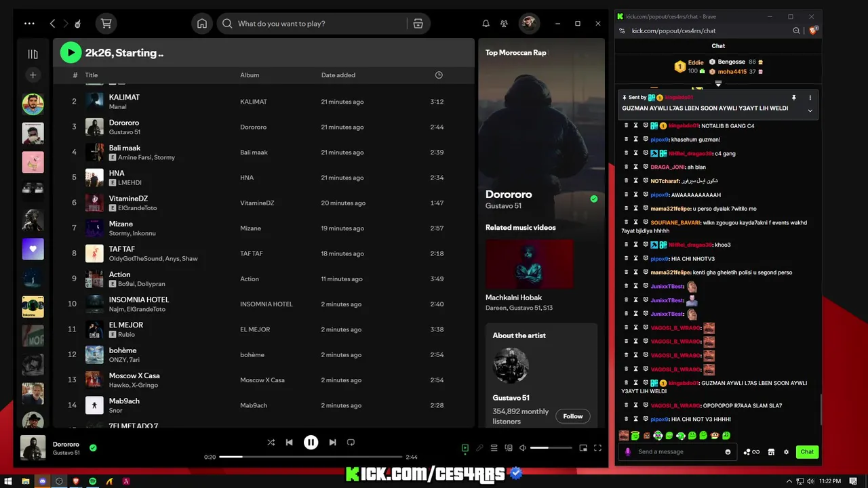
Task: Open lyrics with the microphone icon
Action: click(x=479, y=448)
